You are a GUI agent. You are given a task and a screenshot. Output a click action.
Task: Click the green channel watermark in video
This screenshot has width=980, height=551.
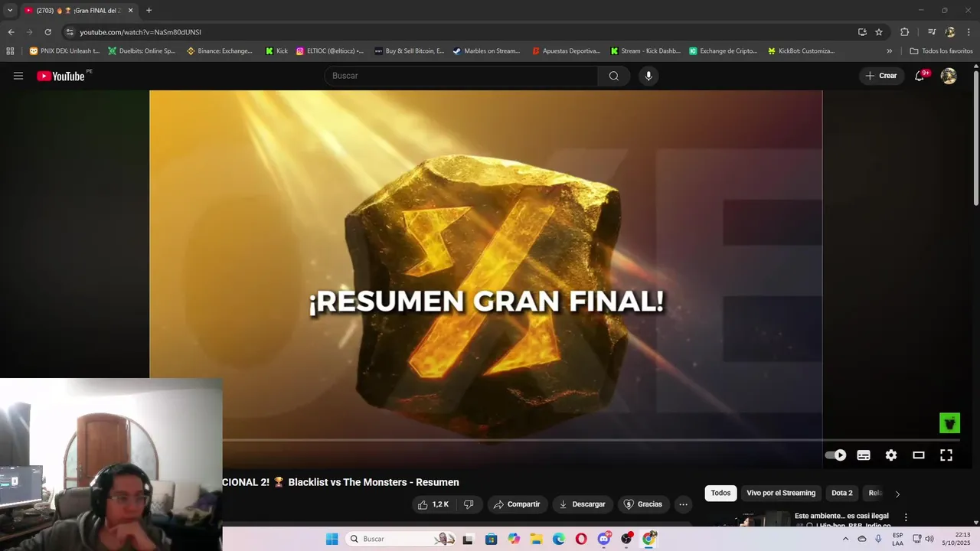pos(949,422)
